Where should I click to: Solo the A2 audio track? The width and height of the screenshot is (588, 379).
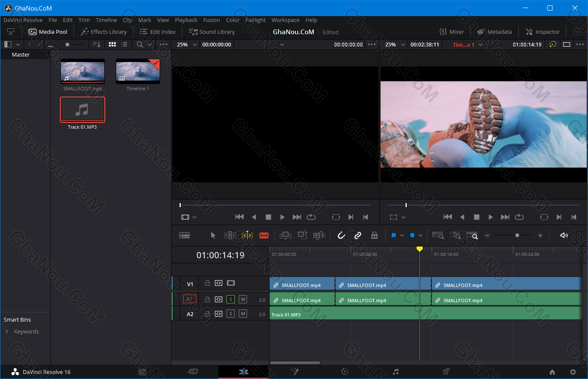click(231, 314)
